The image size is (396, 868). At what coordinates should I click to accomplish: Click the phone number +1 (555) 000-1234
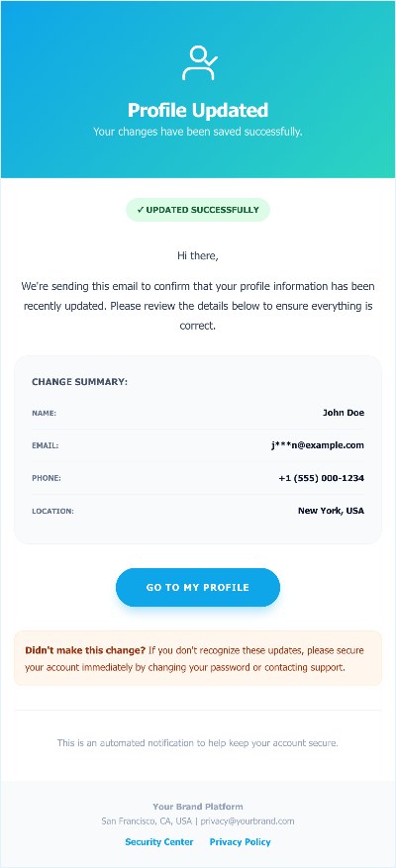tap(321, 478)
